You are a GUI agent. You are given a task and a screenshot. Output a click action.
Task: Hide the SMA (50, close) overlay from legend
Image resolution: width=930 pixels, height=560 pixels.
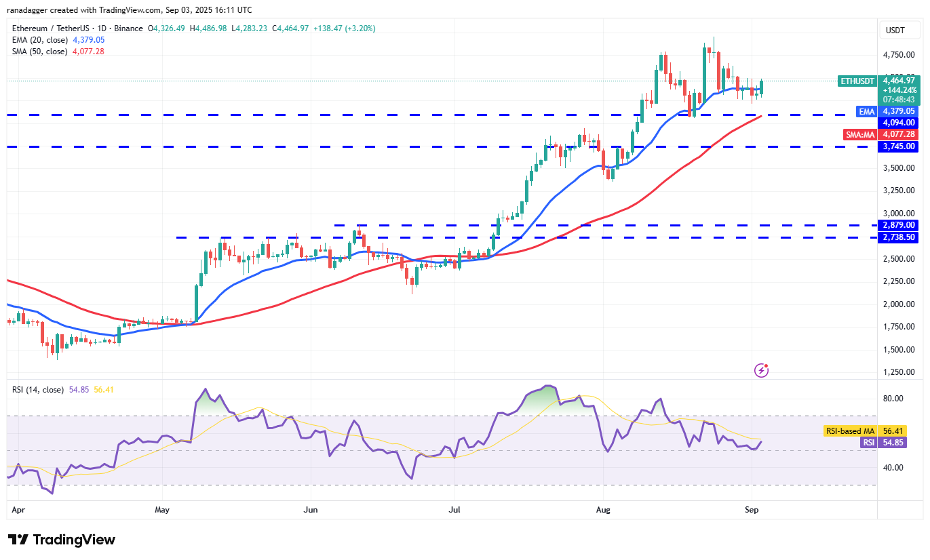39,52
